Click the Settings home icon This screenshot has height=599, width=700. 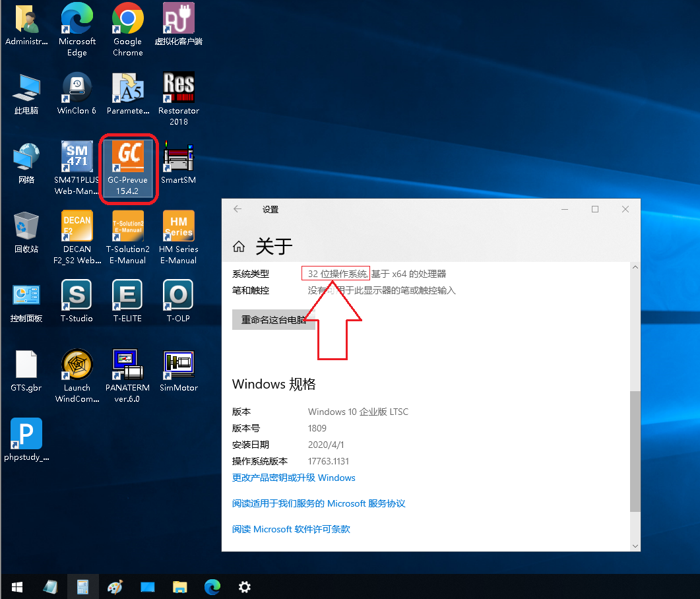(239, 246)
